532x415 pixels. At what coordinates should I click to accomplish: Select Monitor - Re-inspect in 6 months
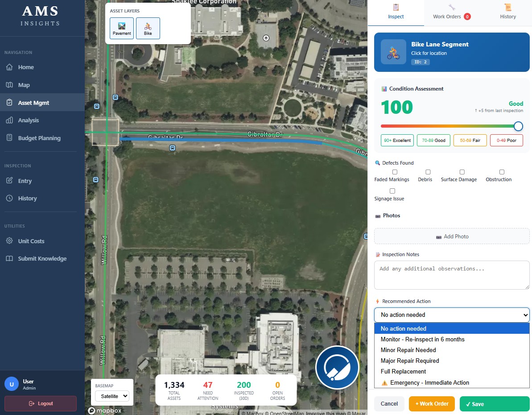click(452, 339)
